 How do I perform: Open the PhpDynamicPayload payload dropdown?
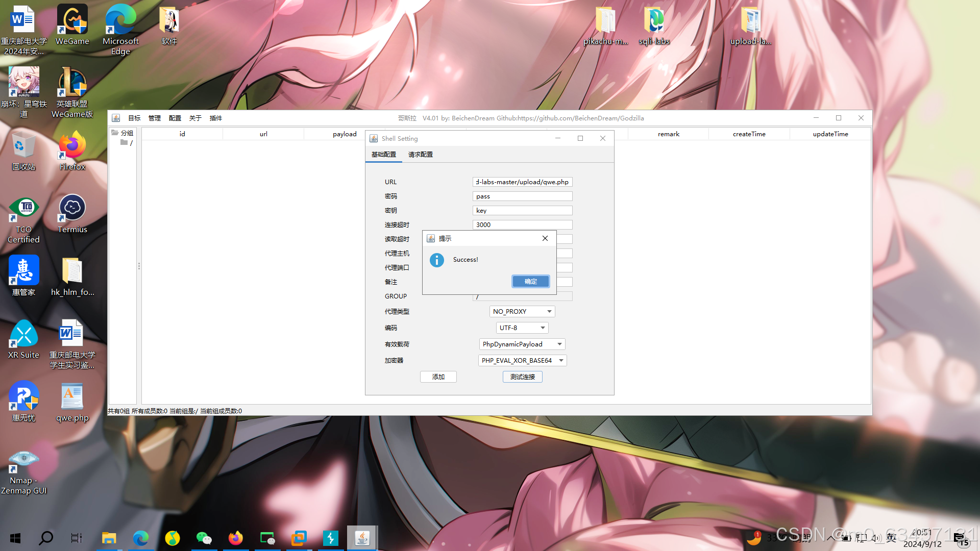tap(559, 344)
